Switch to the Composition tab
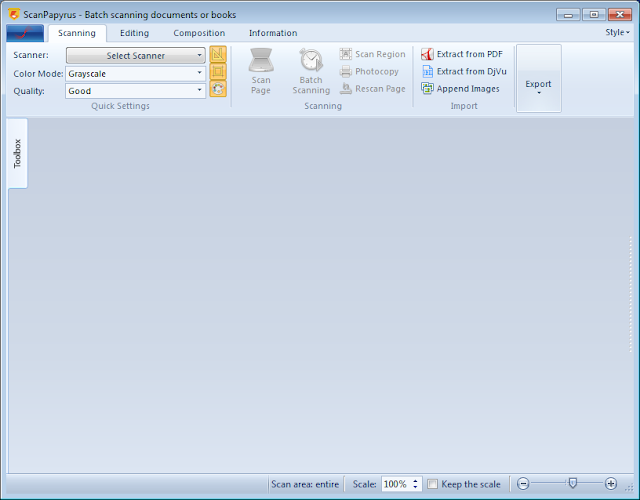The width and height of the screenshot is (640, 500). 199,33
